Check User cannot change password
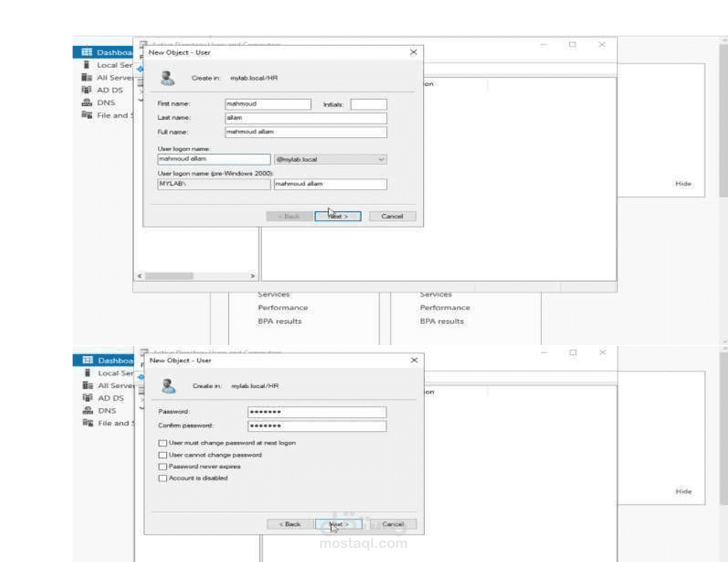 tap(162, 455)
